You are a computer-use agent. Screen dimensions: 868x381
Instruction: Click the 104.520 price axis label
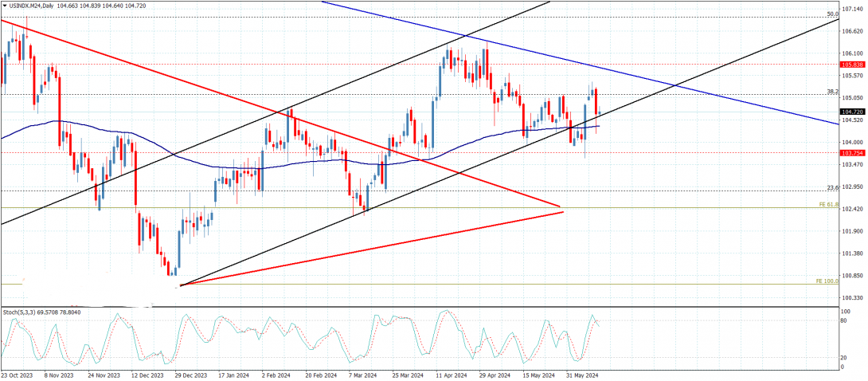[853, 120]
